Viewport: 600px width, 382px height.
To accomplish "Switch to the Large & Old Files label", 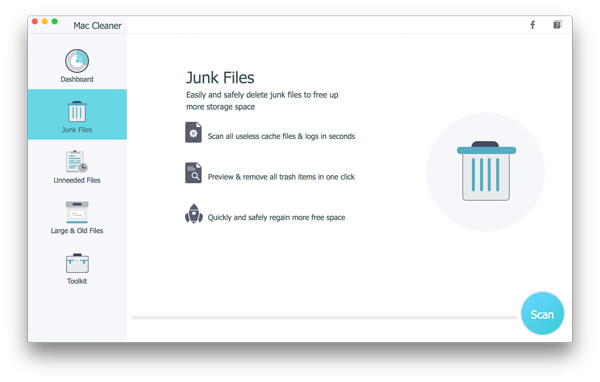I will (x=77, y=231).
